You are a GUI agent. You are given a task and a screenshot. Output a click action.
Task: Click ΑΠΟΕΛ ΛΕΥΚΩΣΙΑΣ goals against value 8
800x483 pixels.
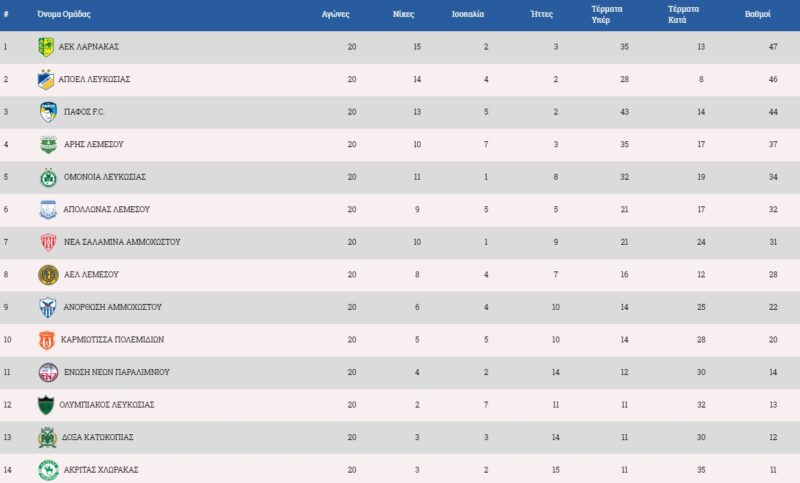tap(702, 80)
